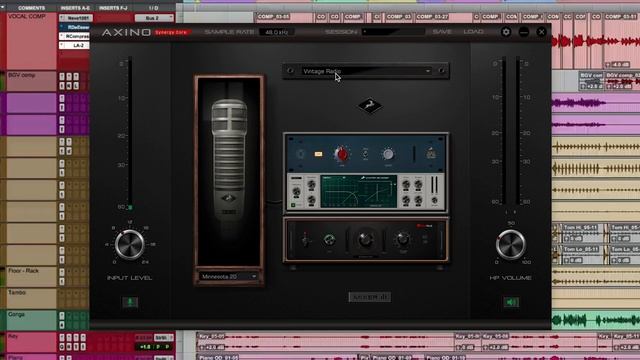The width and height of the screenshot is (640, 360).
Task: Click the Floor - Rack comments field
Action: 31,277
